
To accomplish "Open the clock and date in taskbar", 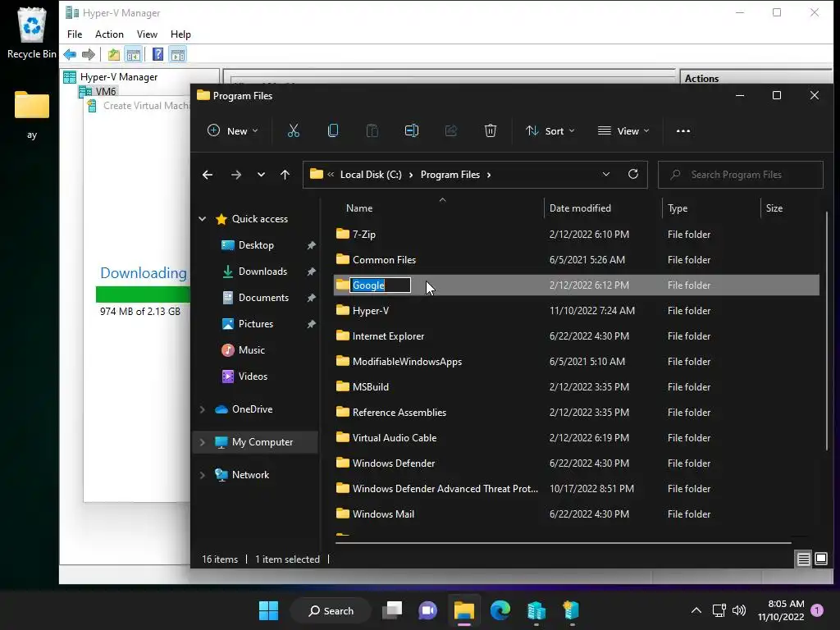I will point(781,610).
